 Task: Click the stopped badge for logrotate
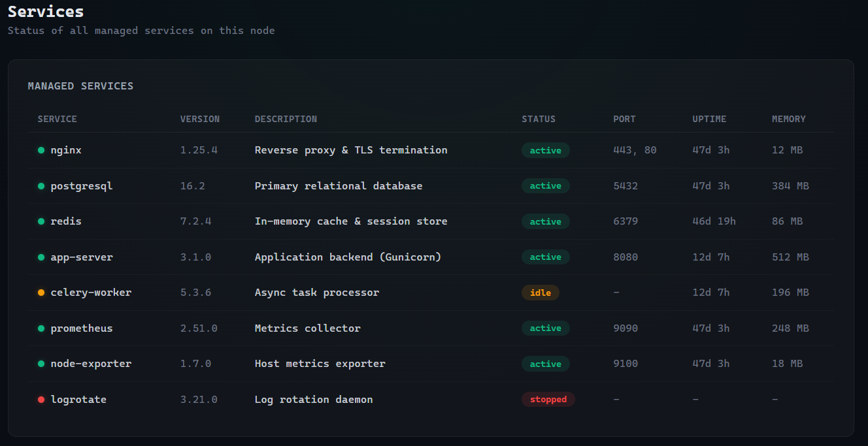pyautogui.click(x=548, y=400)
